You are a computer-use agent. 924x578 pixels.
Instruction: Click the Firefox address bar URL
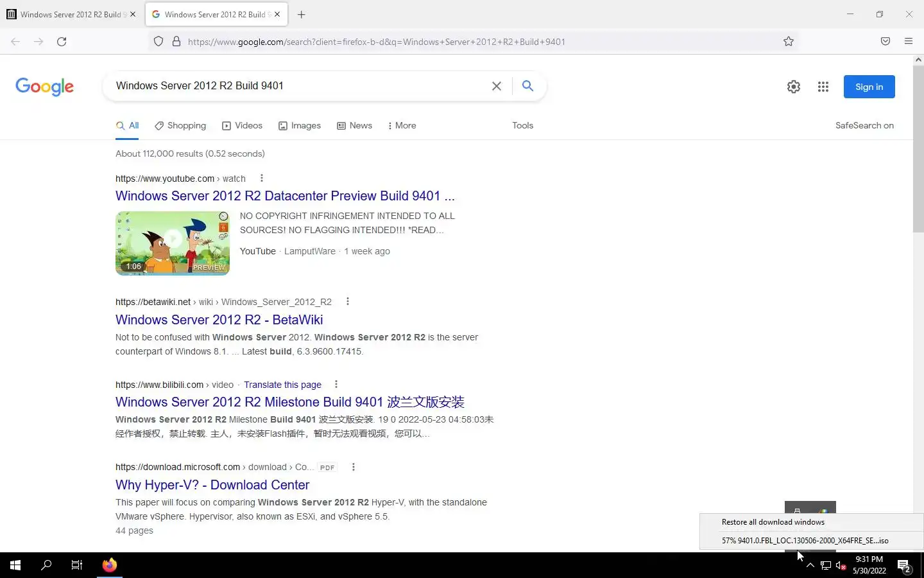(x=377, y=42)
